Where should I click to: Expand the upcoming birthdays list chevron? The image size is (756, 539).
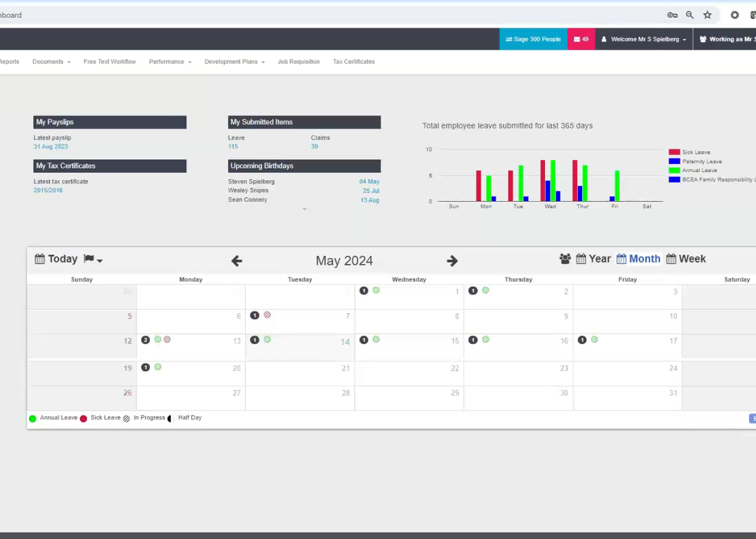coord(304,209)
